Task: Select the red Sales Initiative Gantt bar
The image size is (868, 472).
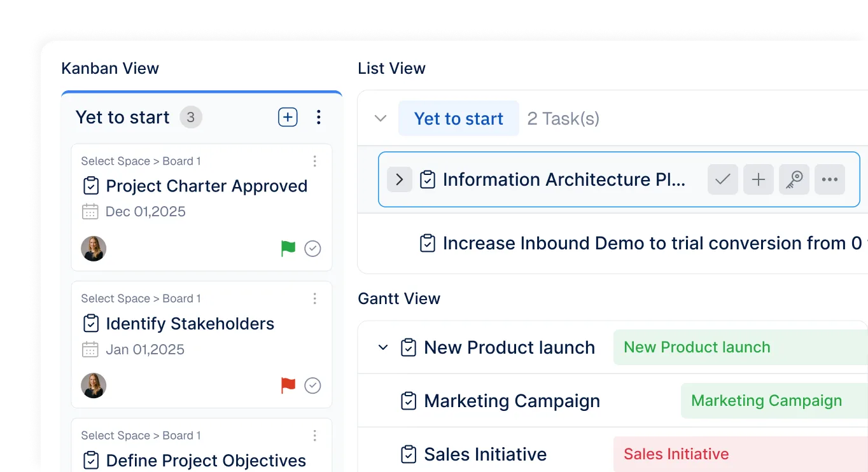Action: coord(741,454)
